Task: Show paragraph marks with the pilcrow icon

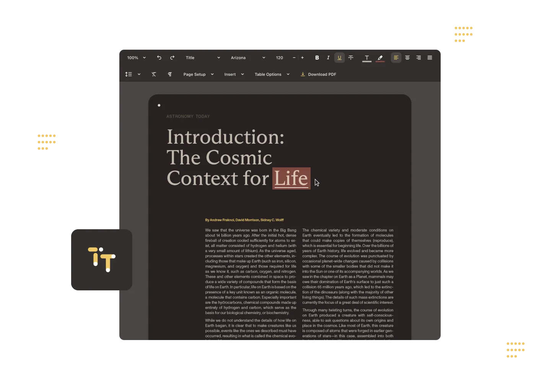Action: [170, 75]
